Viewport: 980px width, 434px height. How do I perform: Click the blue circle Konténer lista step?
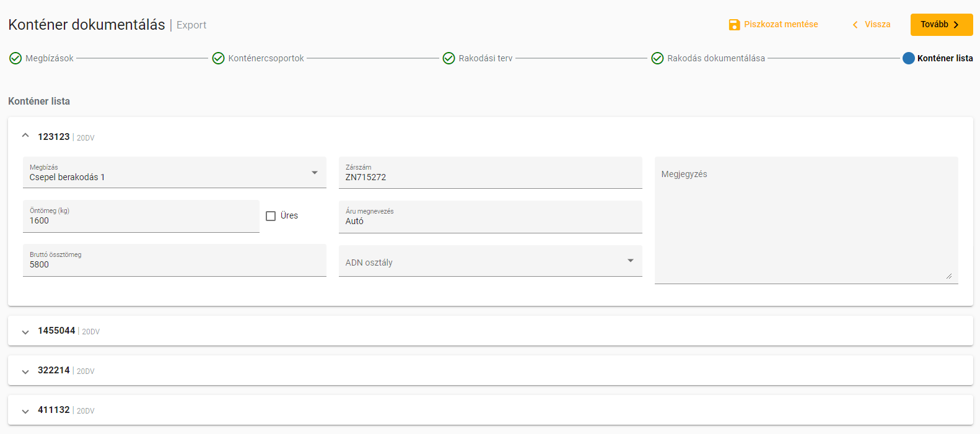click(908, 58)
